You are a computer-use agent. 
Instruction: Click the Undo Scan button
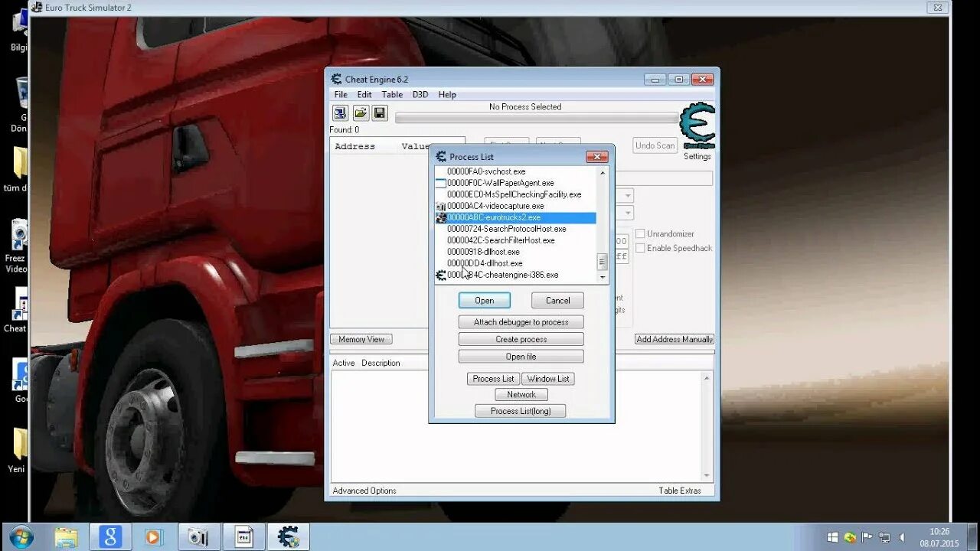pyautogui.click(x=655, y=145)
